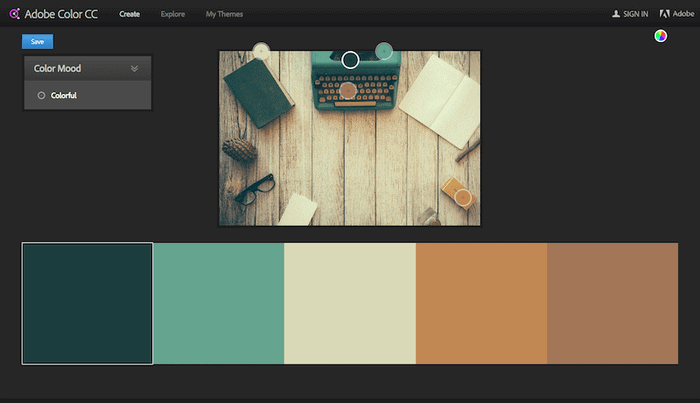Click the SIGN IN user icon
Screen dimensions: 700x403
point(616,14)
